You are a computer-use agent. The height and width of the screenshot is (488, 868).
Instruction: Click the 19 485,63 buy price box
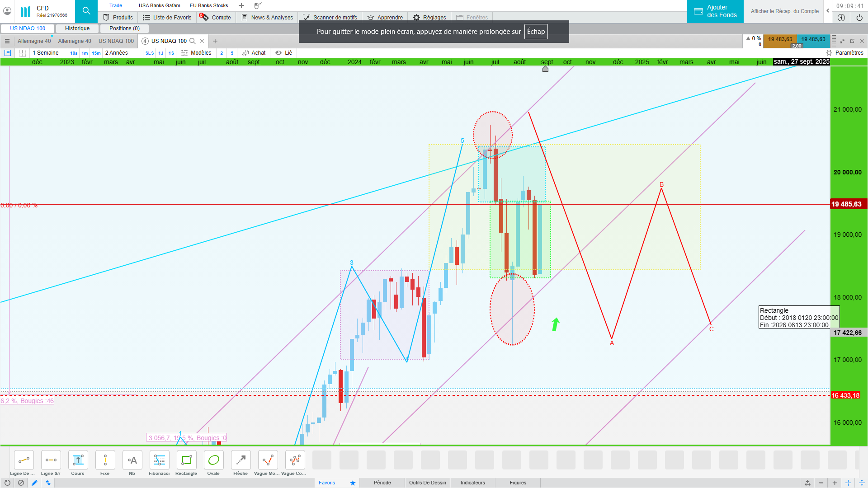coord(813,39)
